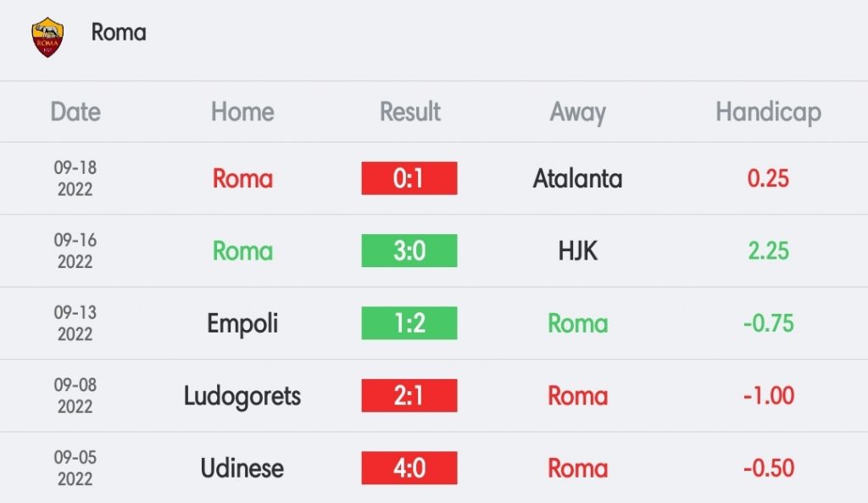Select Ludogorets in the Home column
Viewport: 868px width, 503px height.
242,396
